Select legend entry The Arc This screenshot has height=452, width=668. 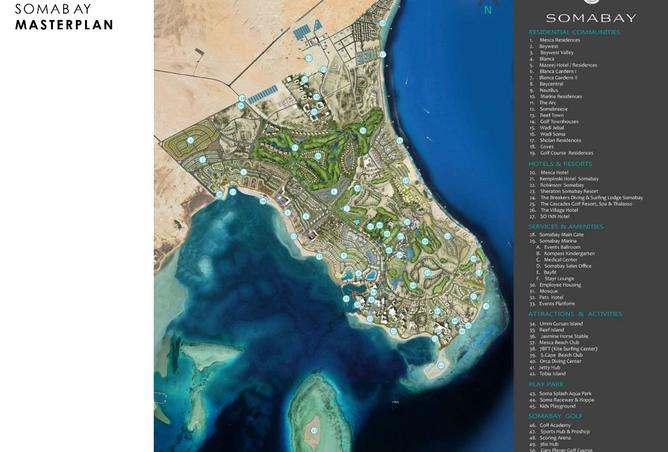point(543,103)
